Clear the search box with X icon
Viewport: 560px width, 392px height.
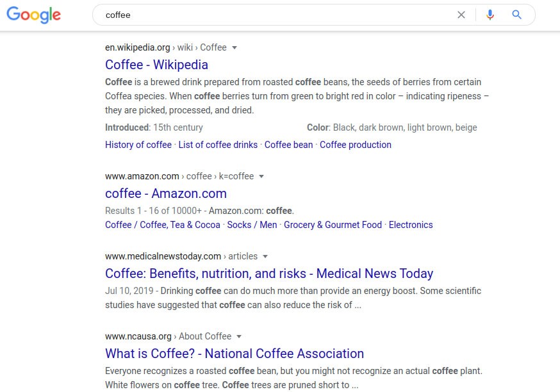click(461, 15)
